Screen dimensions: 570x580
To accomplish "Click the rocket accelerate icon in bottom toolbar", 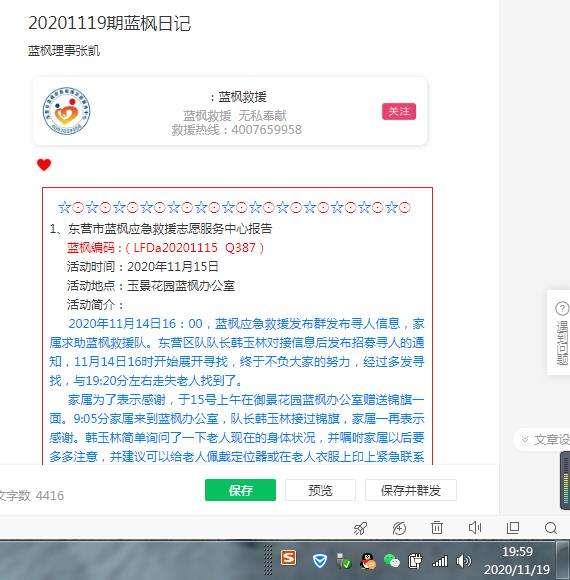I will click(360, 528).
